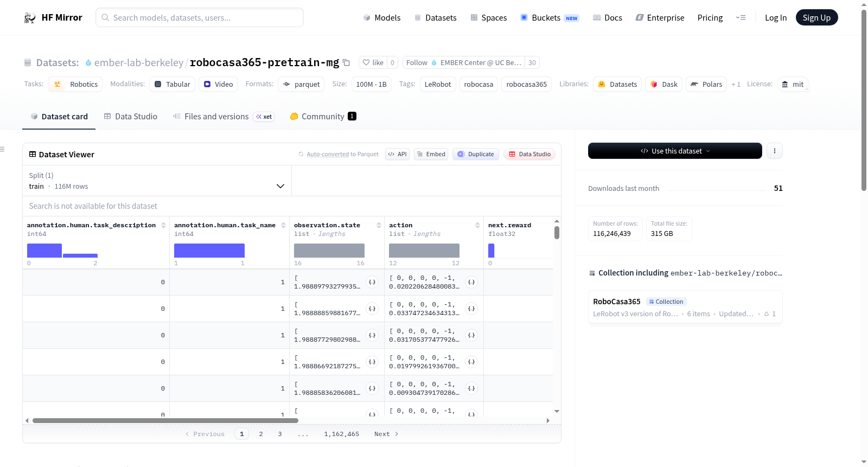Screen dimensions: 868x467
Task: Click the observation.state lengths histogram bar
Action: pyautogui.click(x=329, y=251)
